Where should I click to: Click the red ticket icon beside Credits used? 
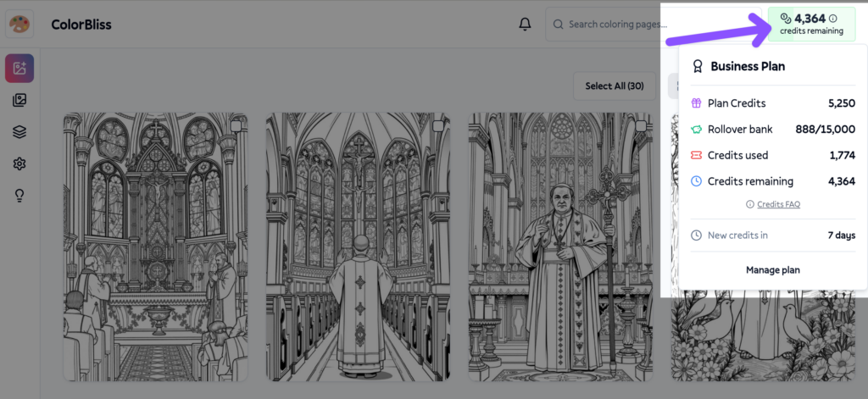point(697,155)
